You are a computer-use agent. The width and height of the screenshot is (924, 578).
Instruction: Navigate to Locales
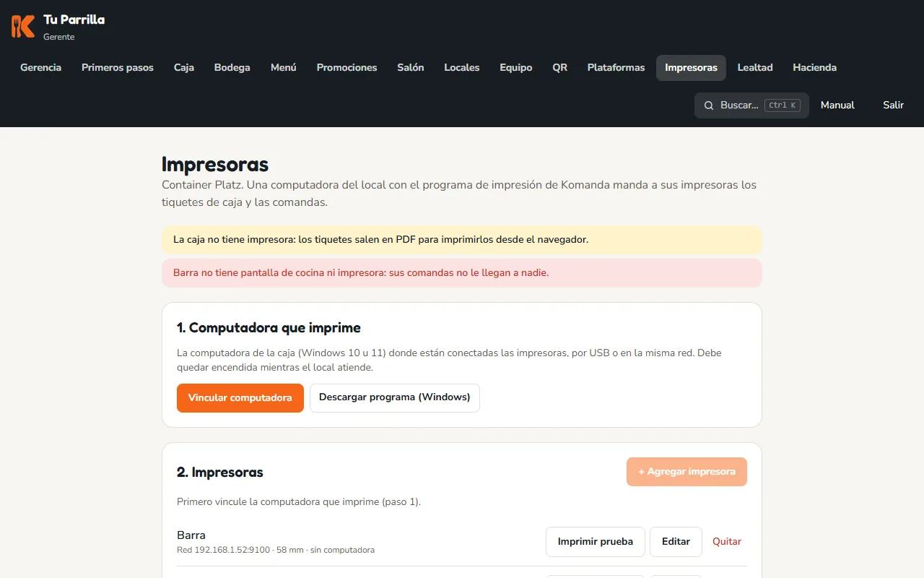[462, 68]
